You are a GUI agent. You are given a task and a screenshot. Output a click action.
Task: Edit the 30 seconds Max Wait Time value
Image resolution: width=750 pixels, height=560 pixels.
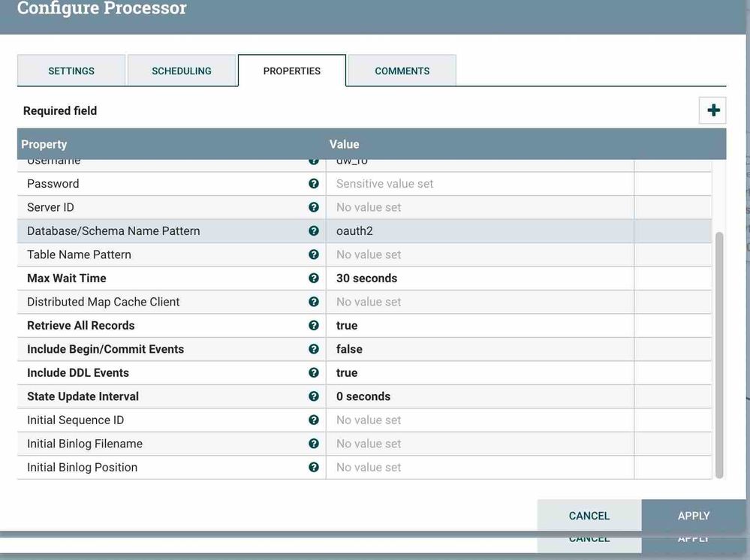coord(480,278)
